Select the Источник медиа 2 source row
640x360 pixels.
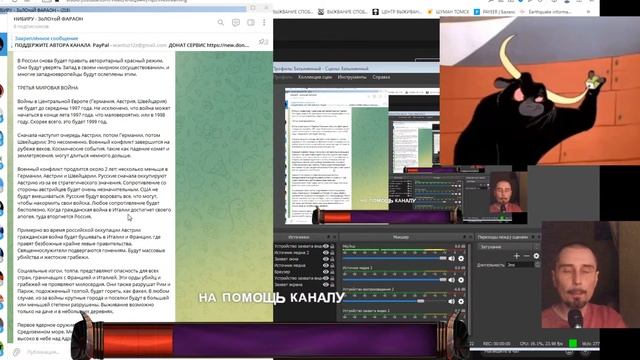coord(305,253)
